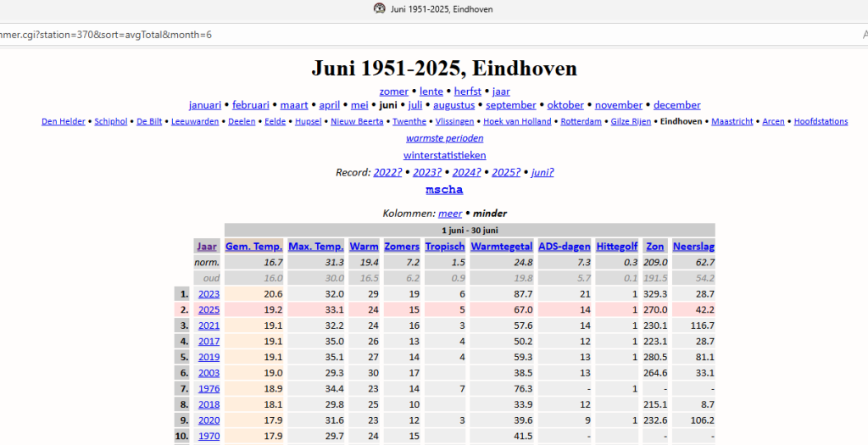
Task: Switch to the oktober month
Action: coord(565,104)
